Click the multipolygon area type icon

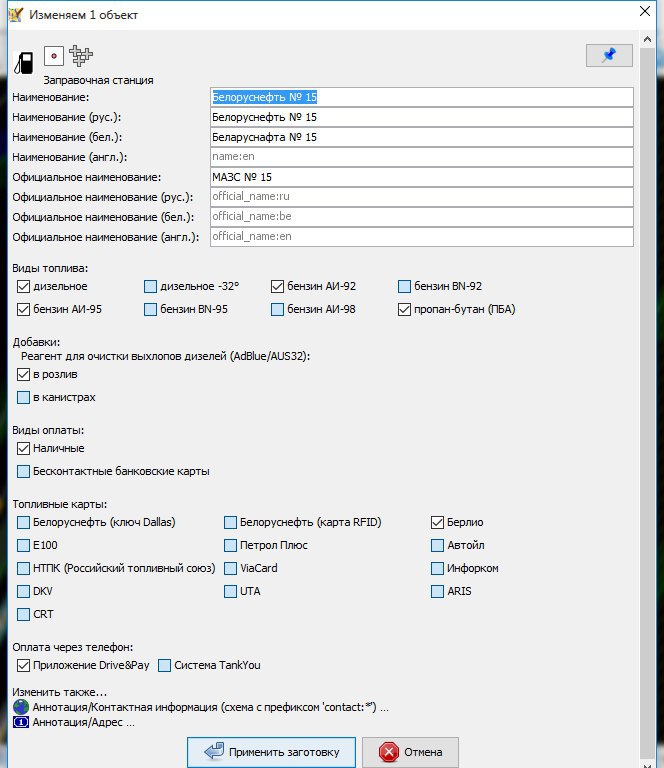81,55
